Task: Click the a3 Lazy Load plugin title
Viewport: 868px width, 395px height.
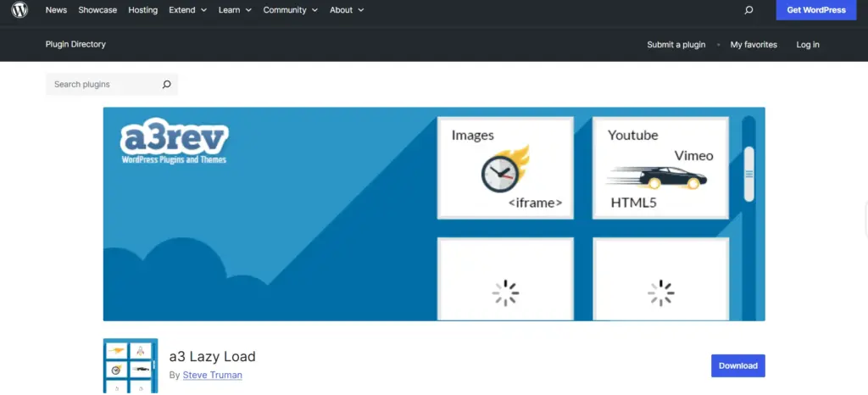Action: tap(212, 357)
